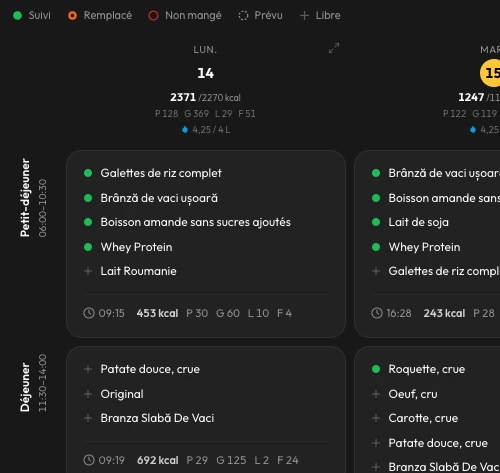Click plus icon beside Tuesday's Patate douce, crue

(376, 443)
